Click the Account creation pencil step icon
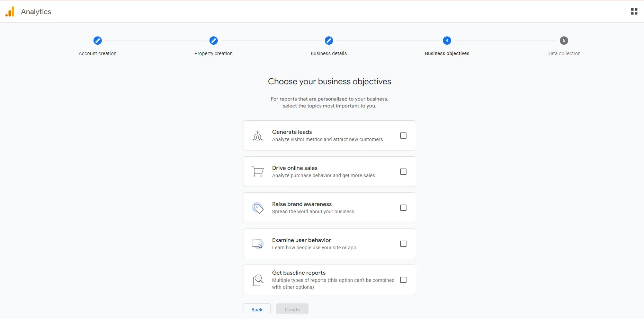 (98, 41)
